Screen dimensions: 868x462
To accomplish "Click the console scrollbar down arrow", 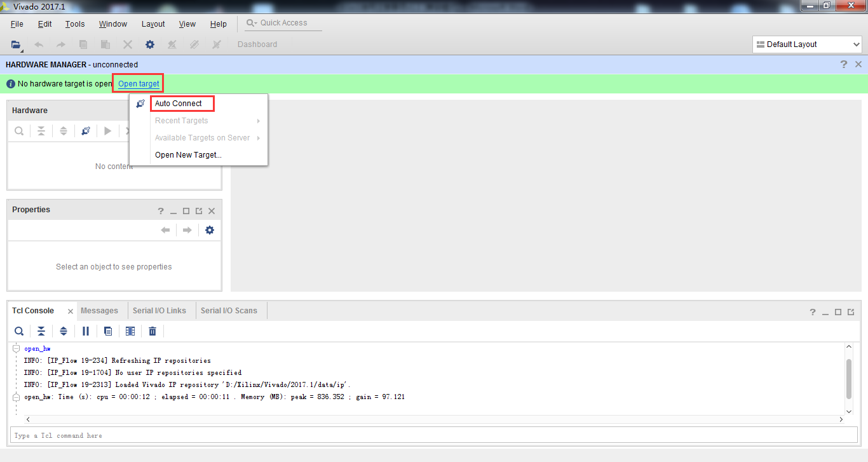I will (x=849, y=411).
